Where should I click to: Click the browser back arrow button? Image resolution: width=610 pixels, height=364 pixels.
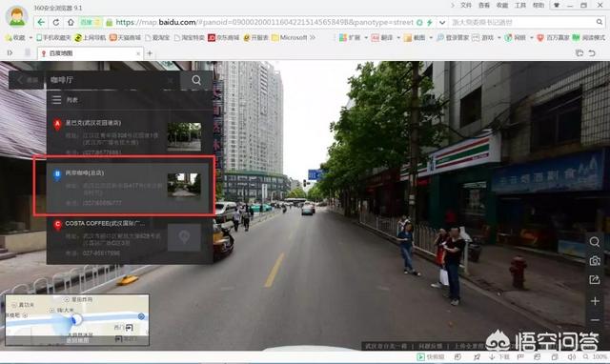pyautogui.click(x=41, y=23)
